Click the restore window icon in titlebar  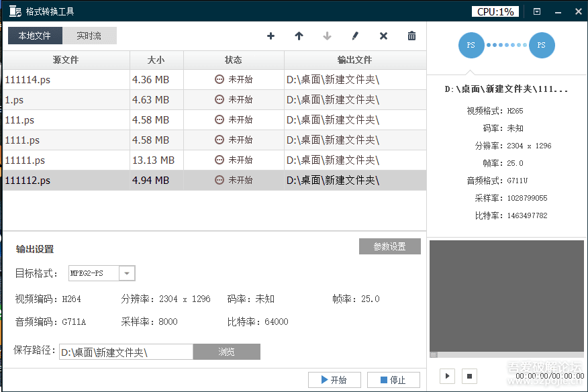(x=535, y=11)
